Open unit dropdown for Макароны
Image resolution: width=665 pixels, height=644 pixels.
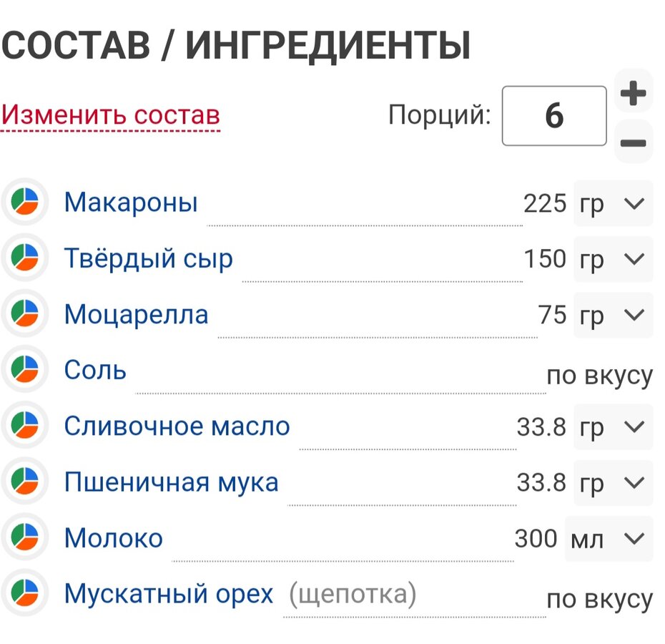click(614, 203)
